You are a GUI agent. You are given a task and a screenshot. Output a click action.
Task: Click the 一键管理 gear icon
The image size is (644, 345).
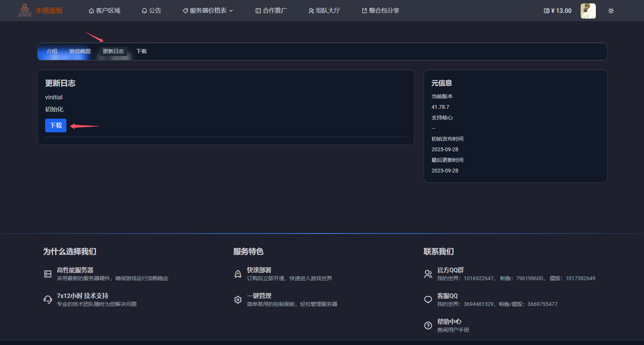coord(238,300)
